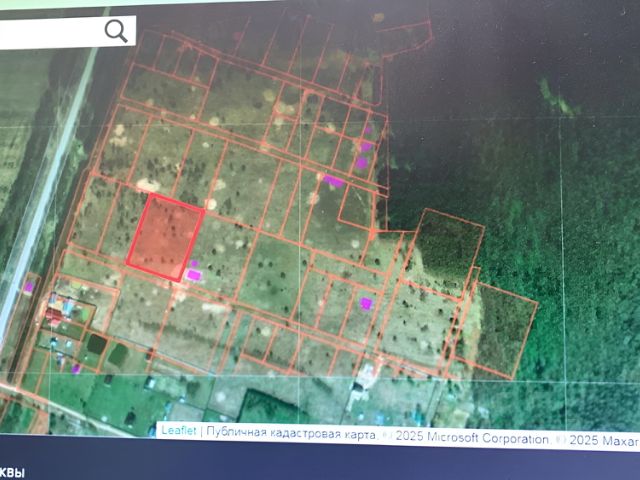Click 'Публичная кадастровая карта' attribution text

click(291, 433)
